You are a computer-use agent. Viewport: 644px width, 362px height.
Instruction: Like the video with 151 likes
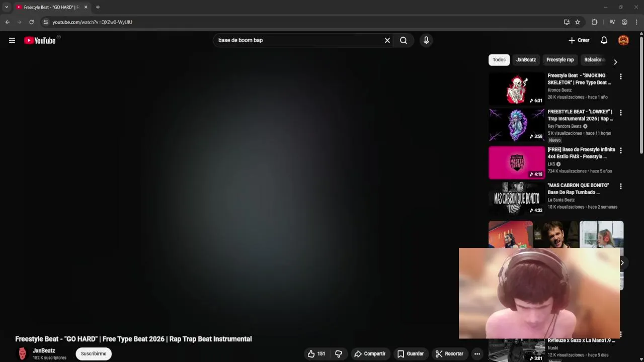point(316,354)
